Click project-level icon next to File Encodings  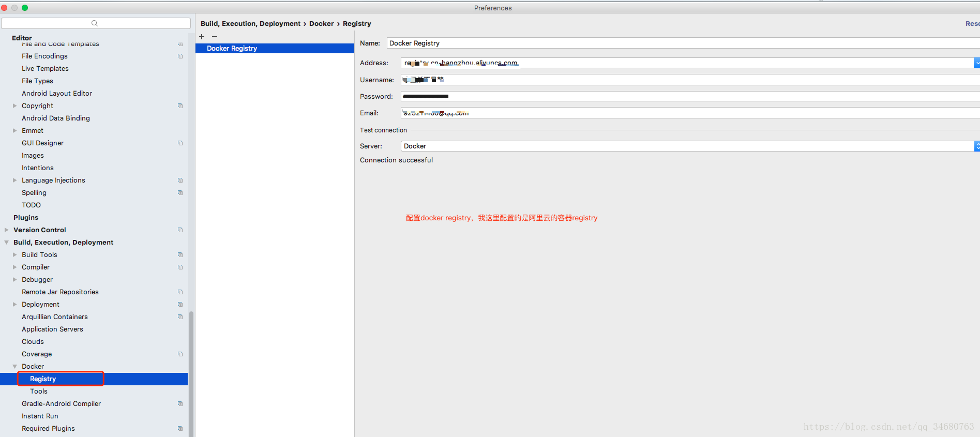180,56
